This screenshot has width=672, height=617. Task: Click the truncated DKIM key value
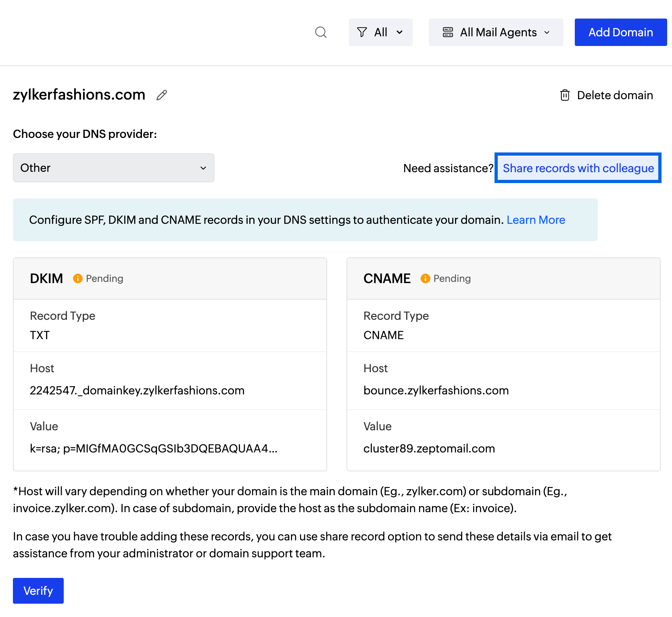153,448
